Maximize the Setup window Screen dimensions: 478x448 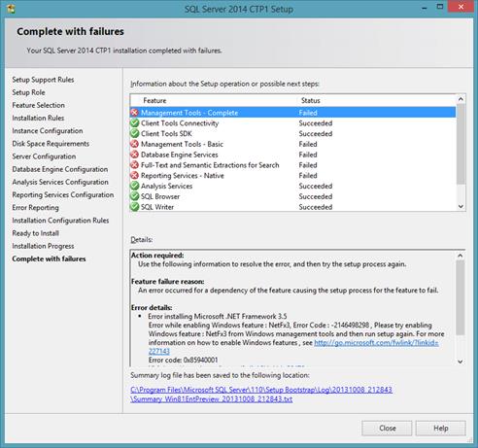[x=440, y=7]
